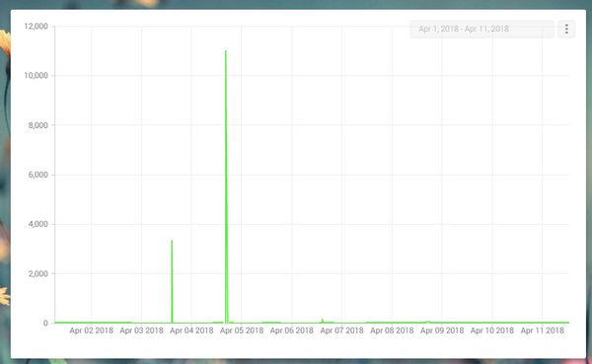This screenshot has height=364, width=592.
Task: Click the Apr 03 2018 axis label
Action: pos(141,330)
